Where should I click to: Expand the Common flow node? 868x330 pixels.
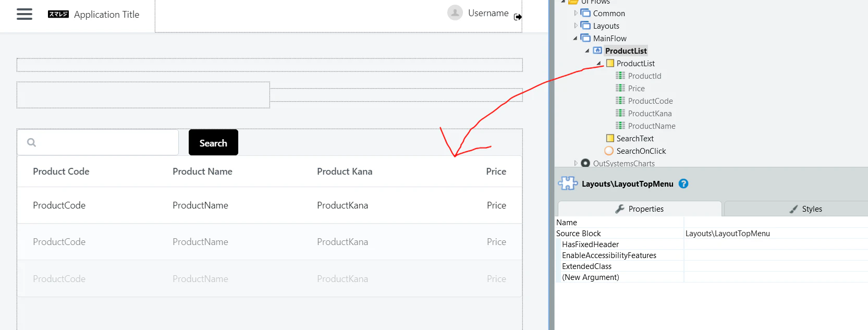576,13
